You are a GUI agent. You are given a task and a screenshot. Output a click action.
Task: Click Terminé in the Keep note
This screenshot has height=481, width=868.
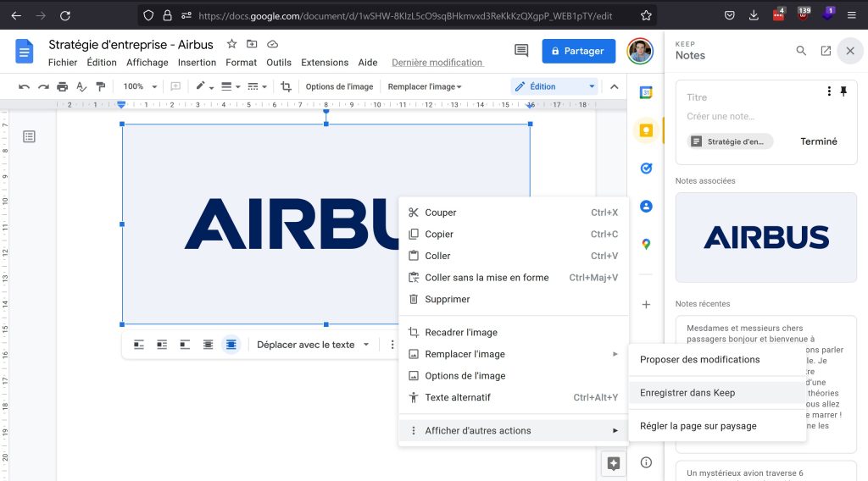click(x=818, y=141)
